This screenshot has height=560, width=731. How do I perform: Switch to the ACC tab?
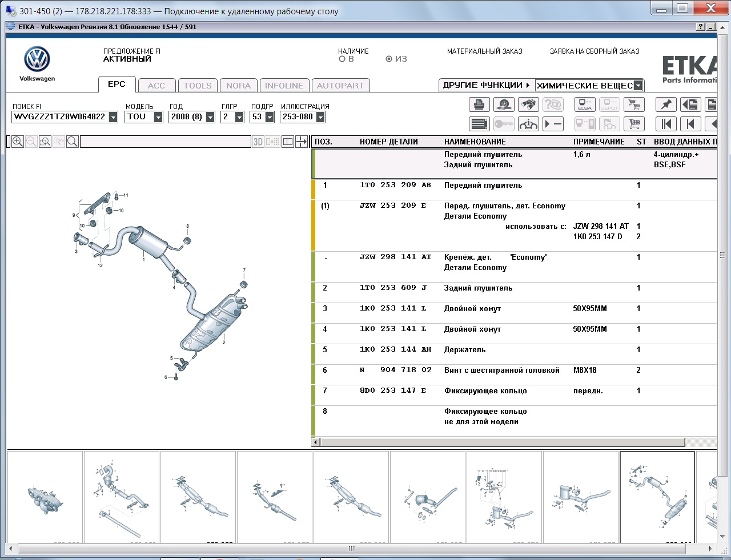click(156, 86)
